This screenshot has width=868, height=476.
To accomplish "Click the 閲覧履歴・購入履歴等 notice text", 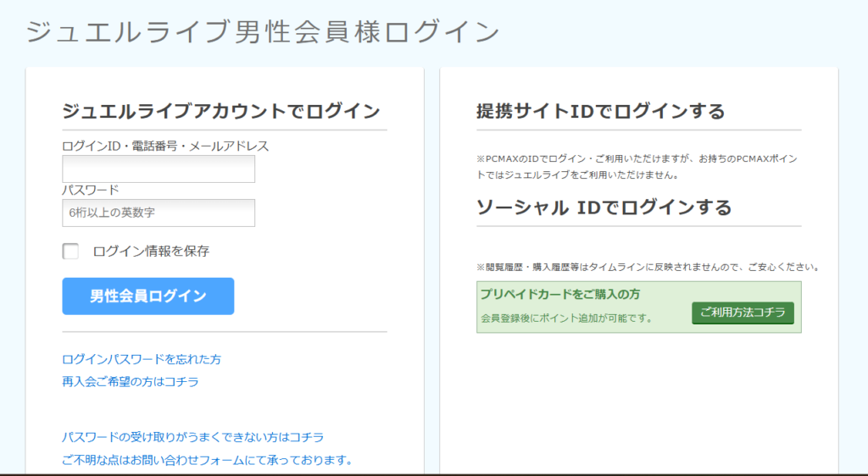I will click(648, 267).
